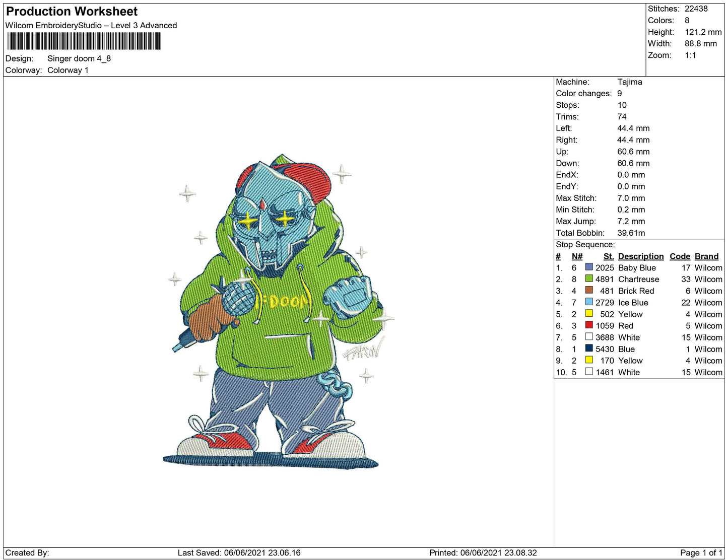Click the "Page 1 of 1" footer text
728x560 pixels.
click(x=701, y=552)
